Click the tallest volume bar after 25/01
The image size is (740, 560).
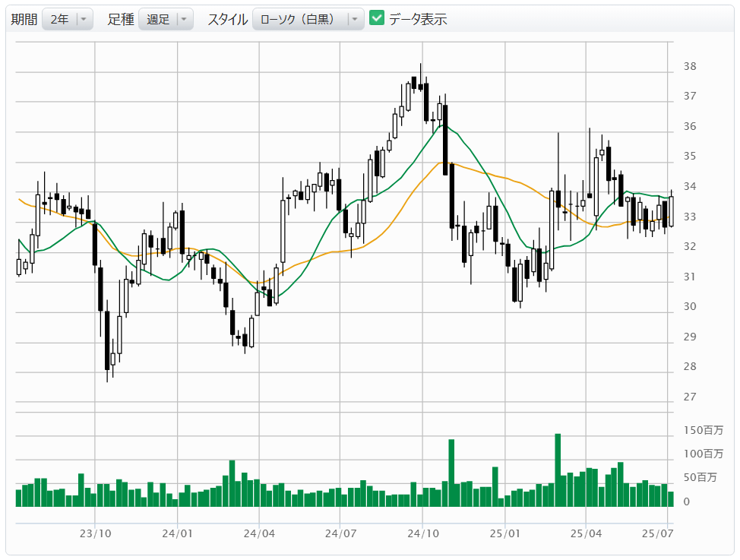(x=558, y=470)
